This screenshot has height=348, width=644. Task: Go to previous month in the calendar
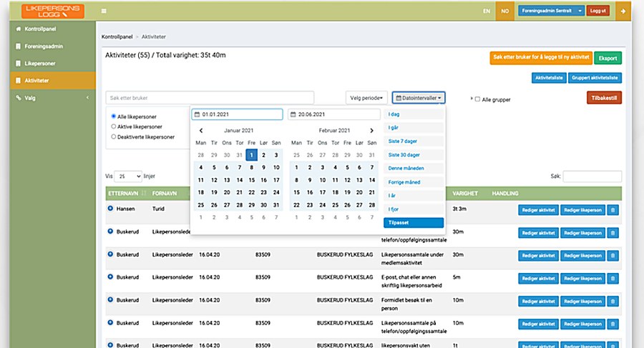[x=201, y=131]
